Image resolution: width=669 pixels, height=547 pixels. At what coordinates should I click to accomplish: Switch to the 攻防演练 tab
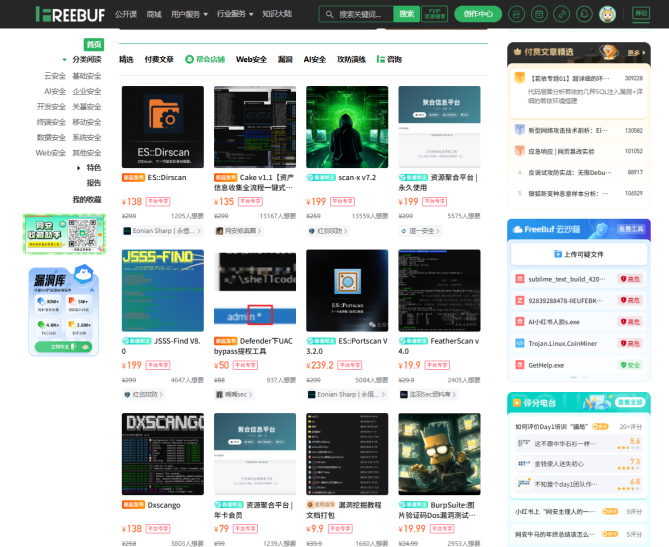click(352, 59)
